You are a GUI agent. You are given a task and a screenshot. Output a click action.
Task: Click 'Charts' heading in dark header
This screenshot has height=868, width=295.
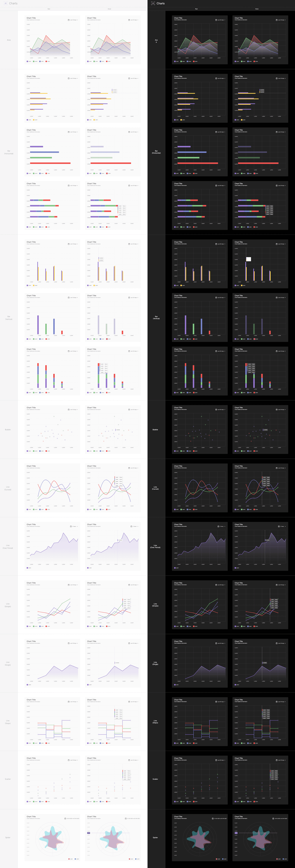[160, 3]
